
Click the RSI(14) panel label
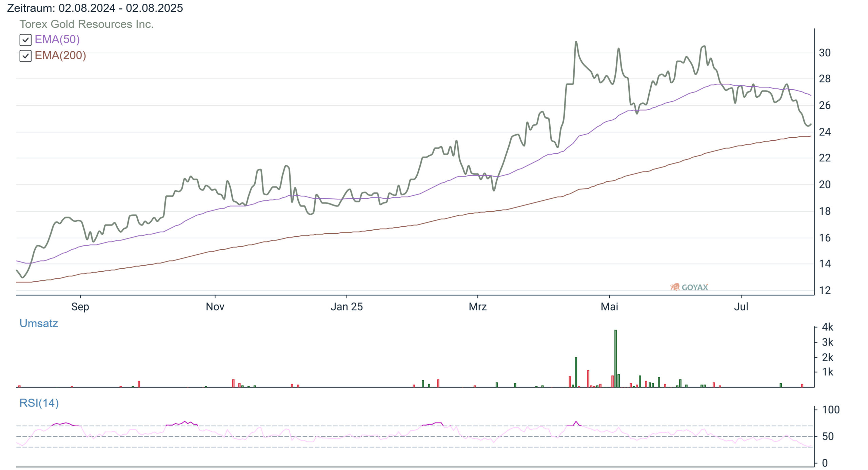pos(39,403)
